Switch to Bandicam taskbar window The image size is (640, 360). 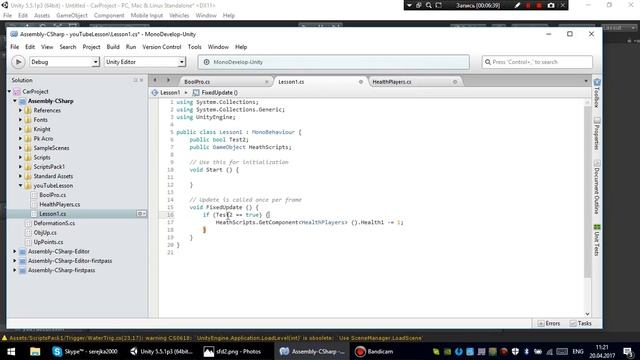[375, 351]
